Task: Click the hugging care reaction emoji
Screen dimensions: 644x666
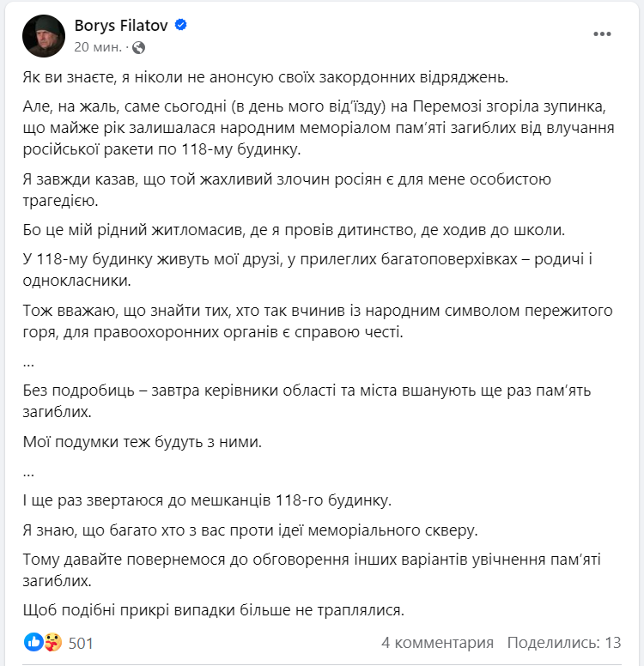Action: [52, 642]
